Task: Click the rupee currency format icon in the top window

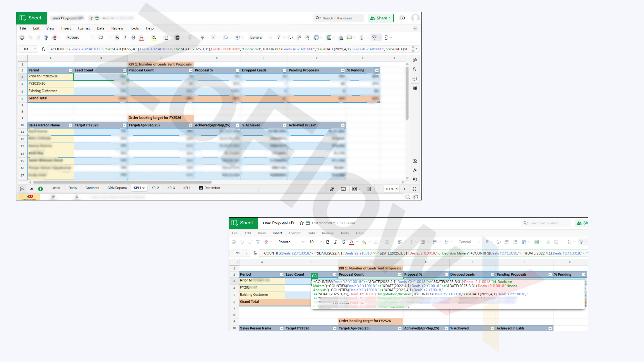Action: 279,38
